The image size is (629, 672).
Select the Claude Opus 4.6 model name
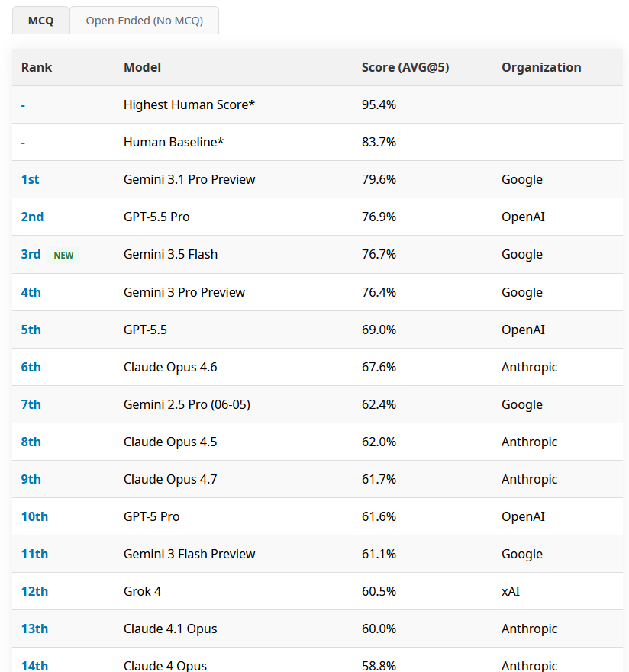click(170, 368)
